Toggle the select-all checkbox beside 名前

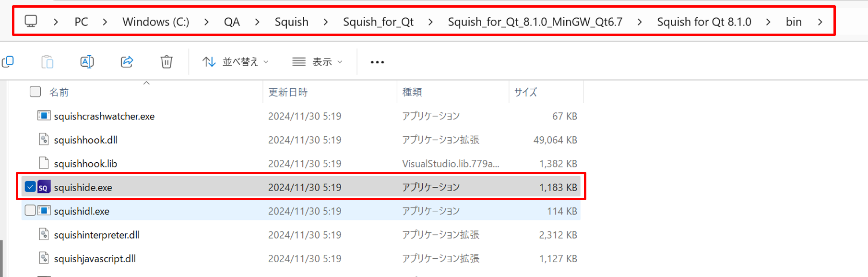pyautogui.click(x=35, y=92)
